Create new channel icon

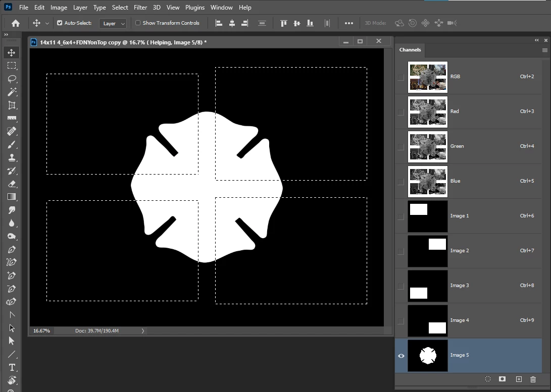[x=519, y=379]
